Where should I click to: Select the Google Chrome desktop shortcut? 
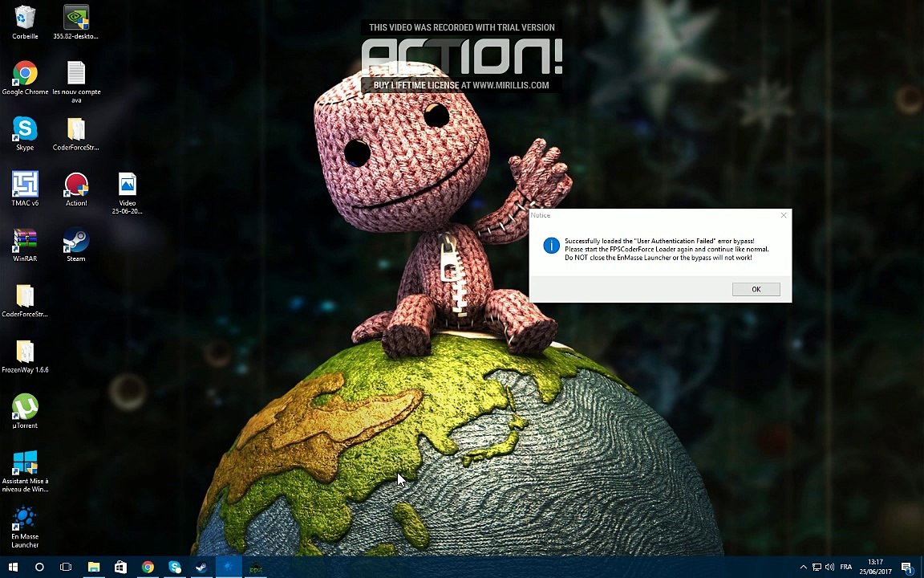(25, 77)
